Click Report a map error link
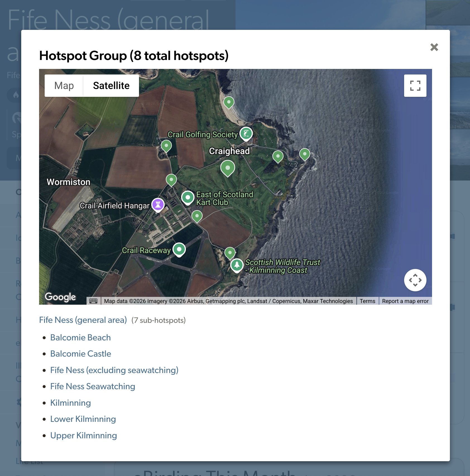The image size is (470, 476). click(x=405, y=301)
